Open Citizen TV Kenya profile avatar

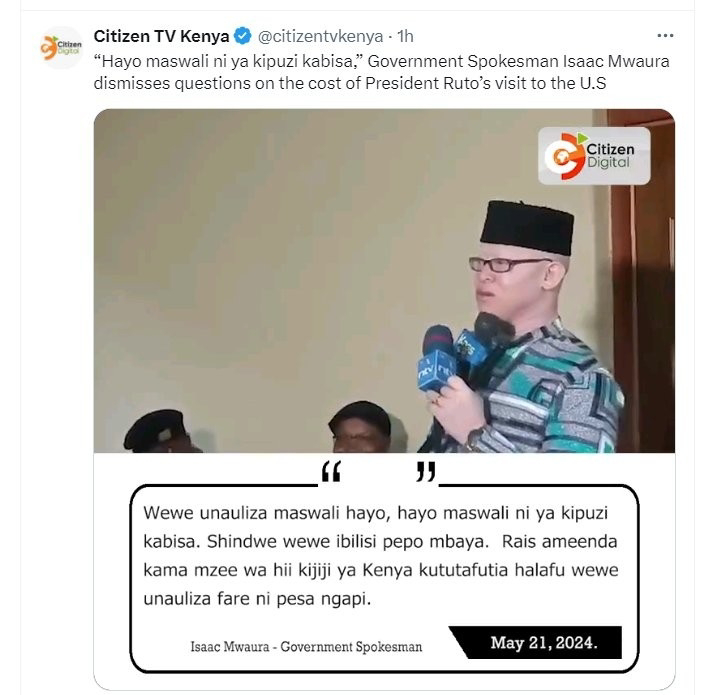(61, 47)
